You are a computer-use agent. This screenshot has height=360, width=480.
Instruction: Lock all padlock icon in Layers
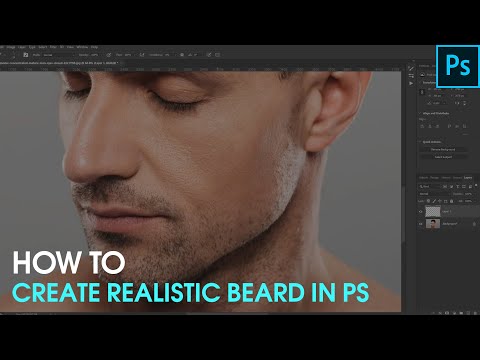[452, 201]
